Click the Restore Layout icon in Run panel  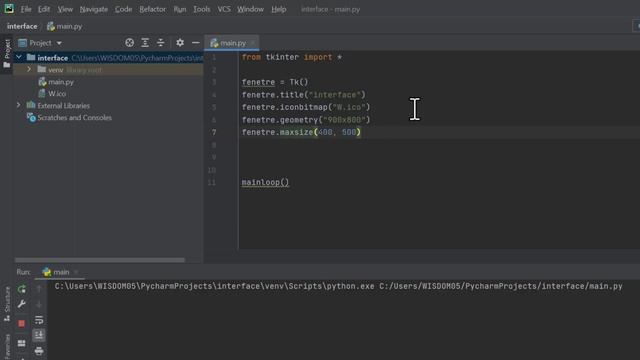point(22,343)
